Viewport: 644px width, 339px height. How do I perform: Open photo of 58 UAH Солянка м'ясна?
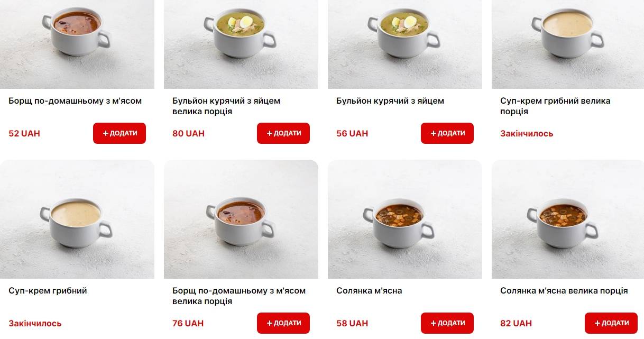pyautogui.click(x=405, y=219)
